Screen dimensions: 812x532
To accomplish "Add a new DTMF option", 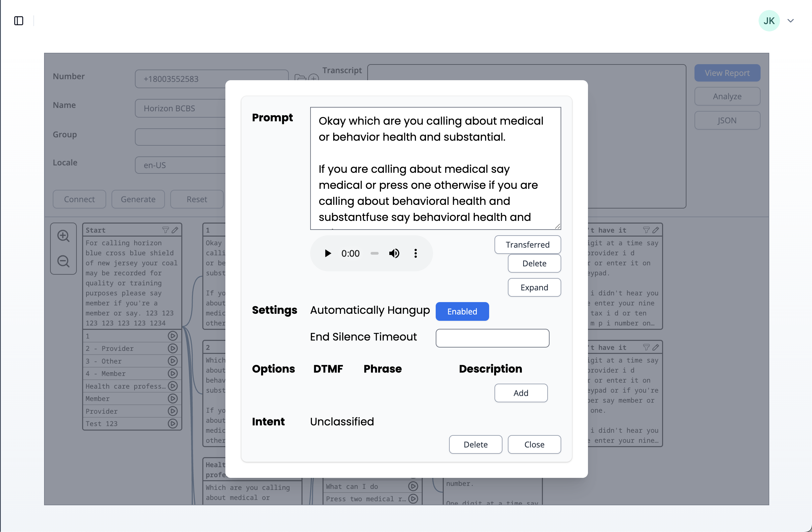I will [x=521, y=393].
